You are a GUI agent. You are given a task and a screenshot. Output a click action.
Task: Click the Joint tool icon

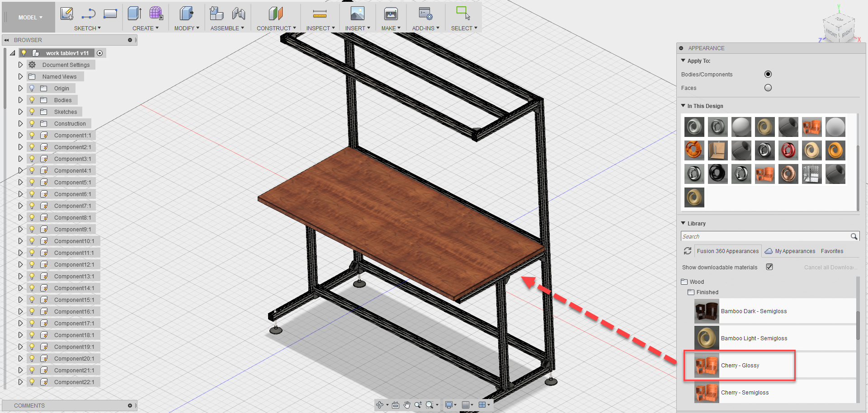pos(239,14)
